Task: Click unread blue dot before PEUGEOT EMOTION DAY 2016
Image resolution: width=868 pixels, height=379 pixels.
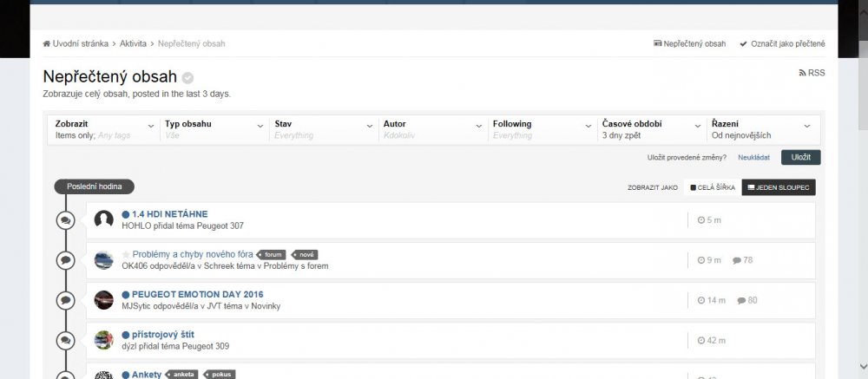Action: point(126,295)
